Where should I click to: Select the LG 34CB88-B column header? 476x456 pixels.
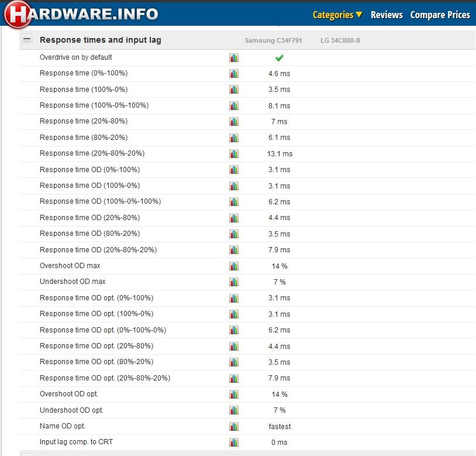click(x=340, y=40)
